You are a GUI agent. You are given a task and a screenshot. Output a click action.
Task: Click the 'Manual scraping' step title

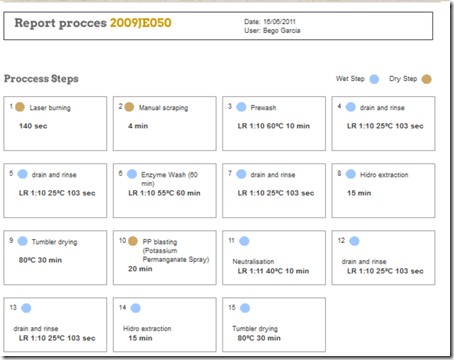(163, 108)
